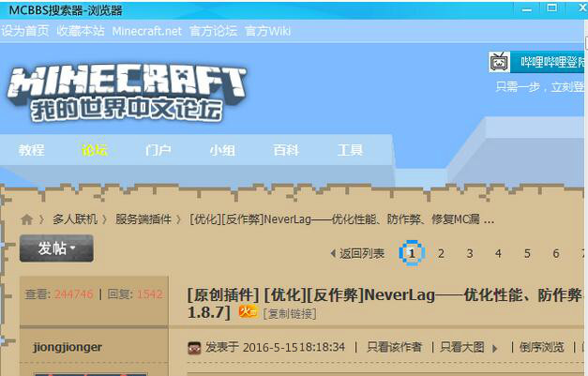Click the 哔哩哔哩登陆 button
588x376 pixels.
(x=549, y=62)
